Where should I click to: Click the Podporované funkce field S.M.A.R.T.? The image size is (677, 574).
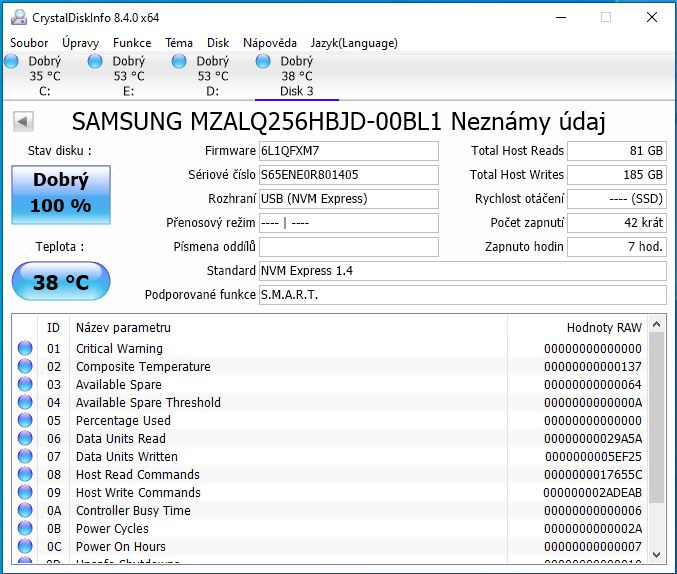pos(462,295)
